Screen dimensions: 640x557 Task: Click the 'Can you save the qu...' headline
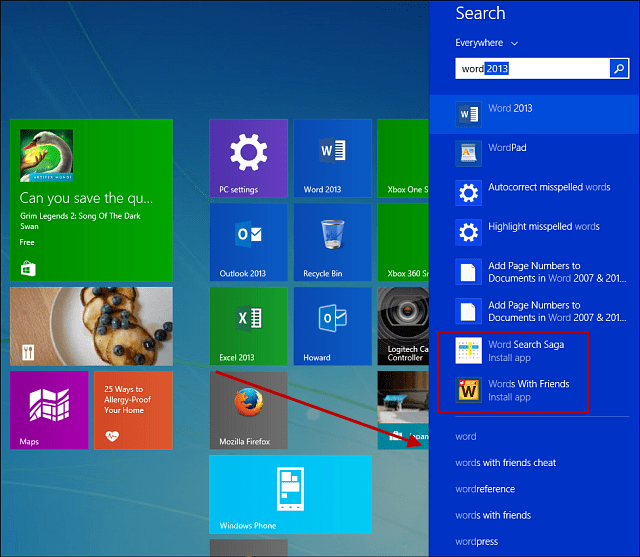tap(86, 198)
